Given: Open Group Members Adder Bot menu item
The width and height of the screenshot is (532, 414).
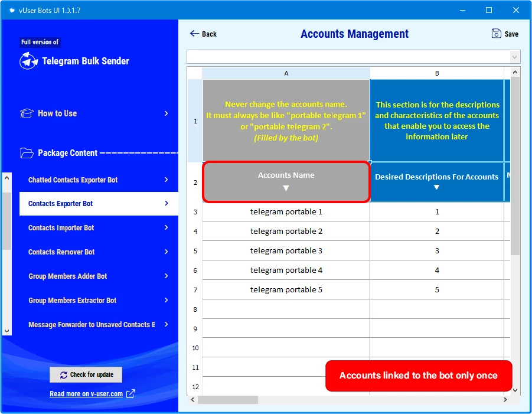Looking at the screenshot, I should [99, 276].
